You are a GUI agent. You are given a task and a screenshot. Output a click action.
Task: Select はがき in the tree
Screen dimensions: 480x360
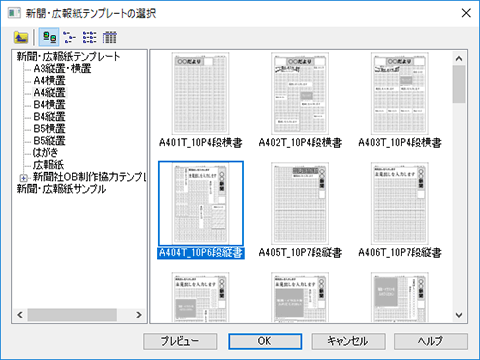click(45, 153)
